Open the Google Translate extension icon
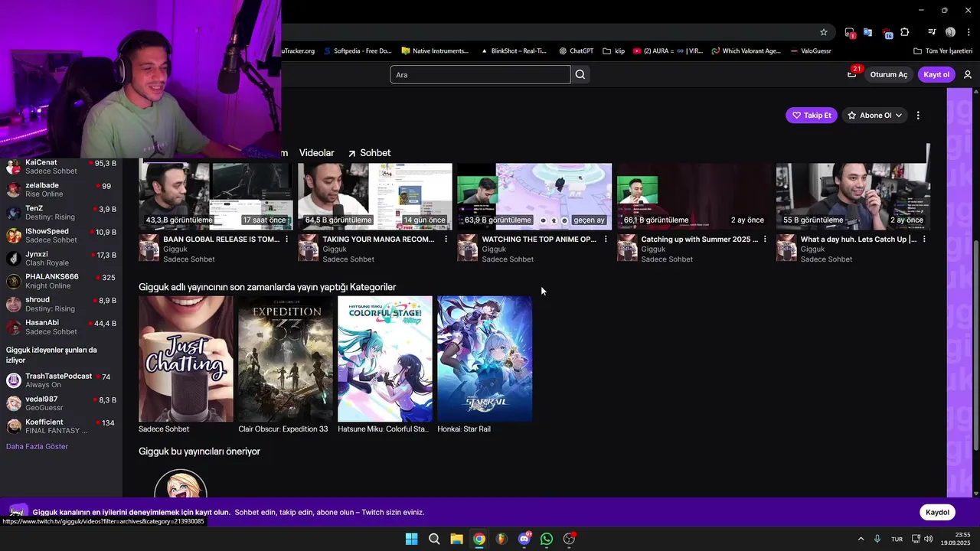The image size is (980, 551). point(867,32)
